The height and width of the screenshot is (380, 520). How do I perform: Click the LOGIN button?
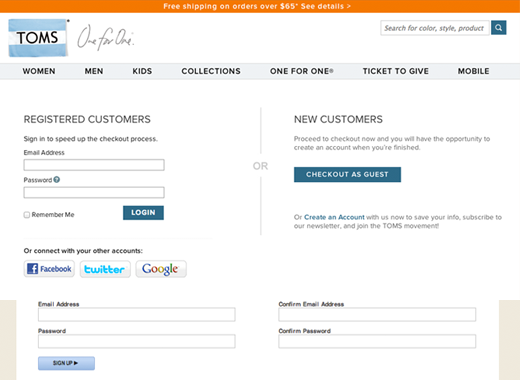pos(143,213)
